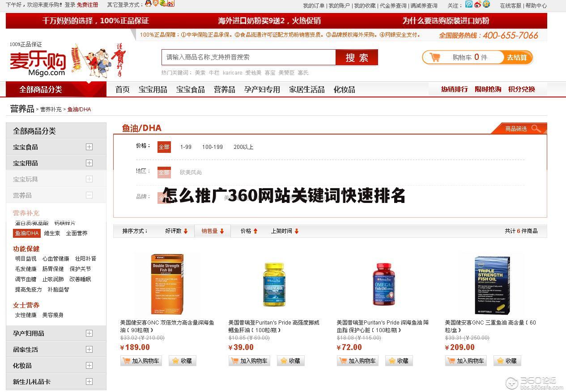Screen dimensions: 566x392
Task: Log in with the Alipay icon
Action: coord(156,4)
